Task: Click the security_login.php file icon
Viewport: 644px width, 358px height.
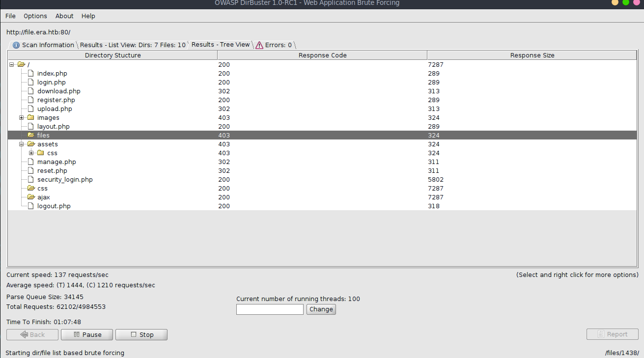Action: [31, 180]
